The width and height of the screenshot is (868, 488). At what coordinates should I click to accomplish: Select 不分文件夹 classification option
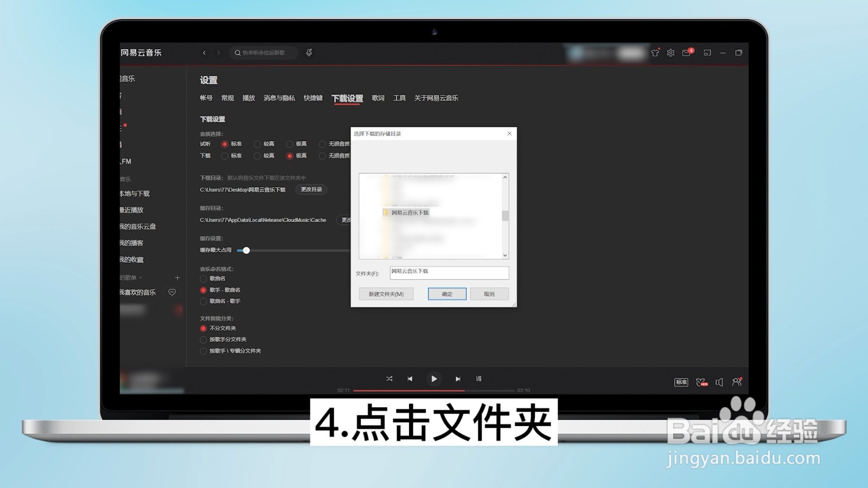click(203, 329)
